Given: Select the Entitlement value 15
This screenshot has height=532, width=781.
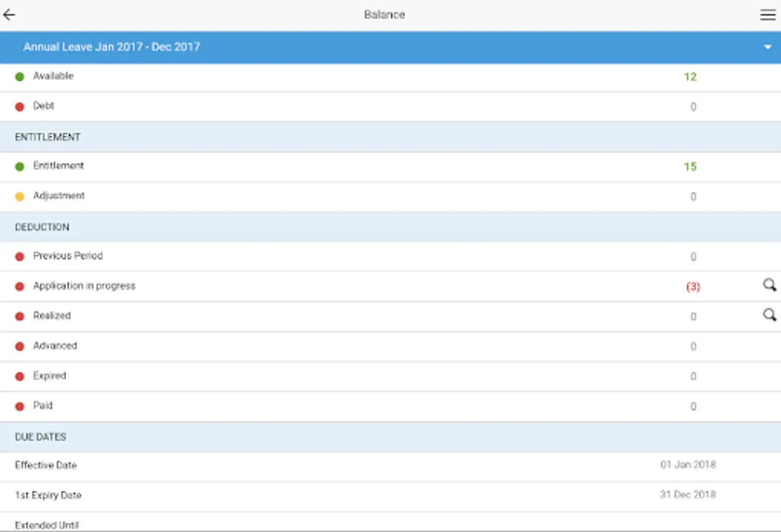Looking at the screenshot, I should pyautogui.click(x=690, y=167).
